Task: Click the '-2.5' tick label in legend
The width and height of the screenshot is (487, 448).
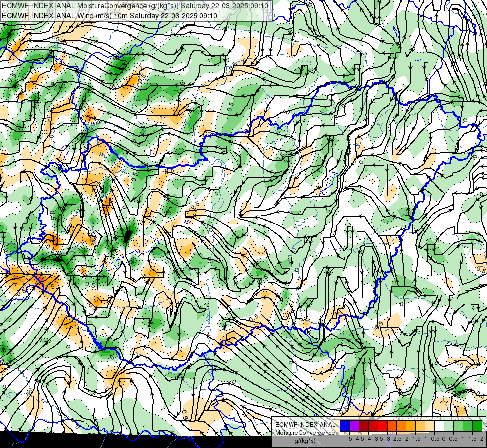Action: 396,439
